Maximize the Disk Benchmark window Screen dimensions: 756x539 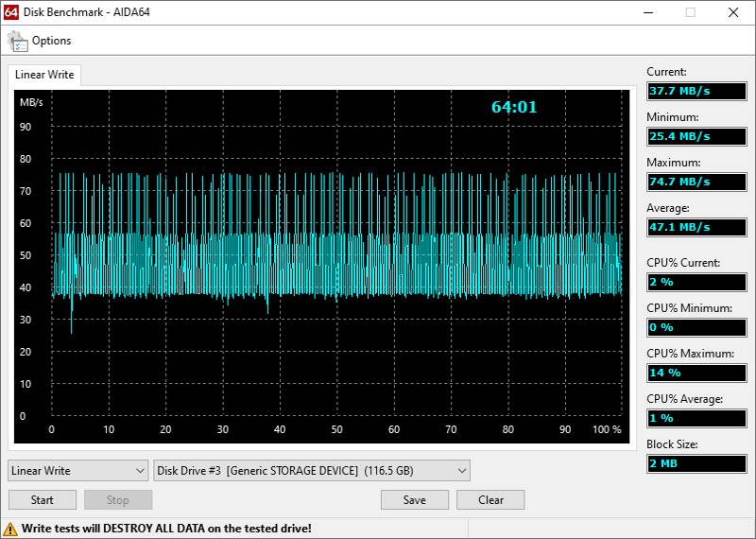click(691, 12)
